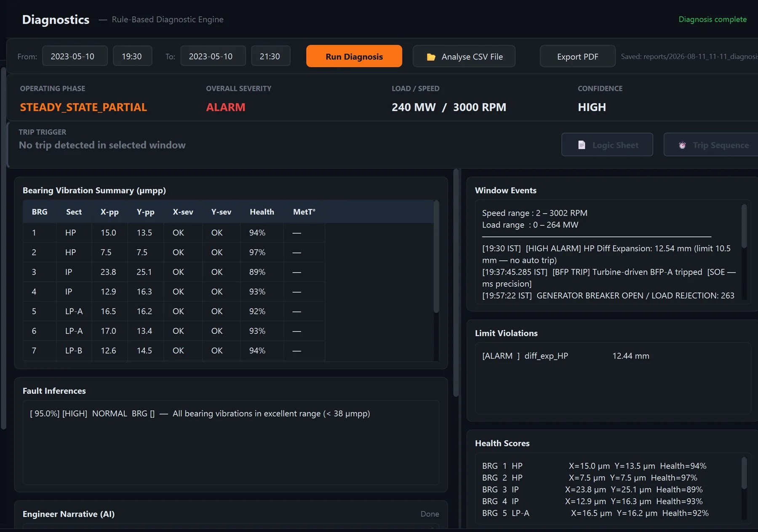Click the MetT° column header

click(x=304, y=212)
